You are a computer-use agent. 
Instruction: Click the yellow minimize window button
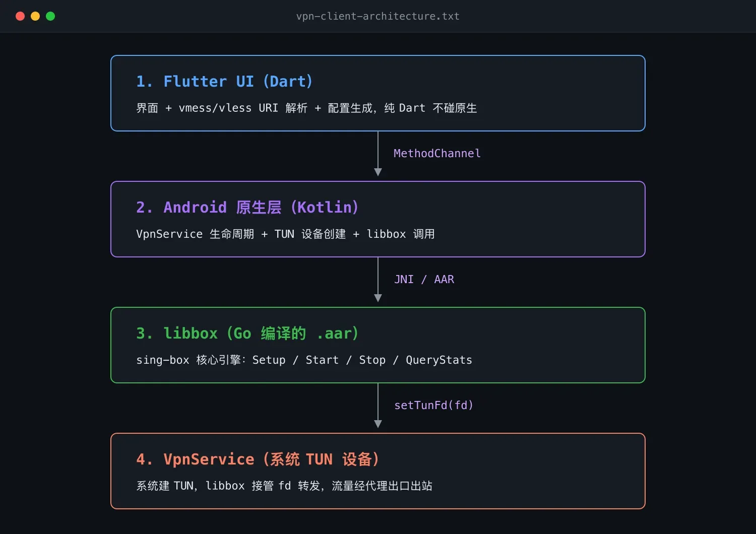pyautogui.click(x=35, y=16)
